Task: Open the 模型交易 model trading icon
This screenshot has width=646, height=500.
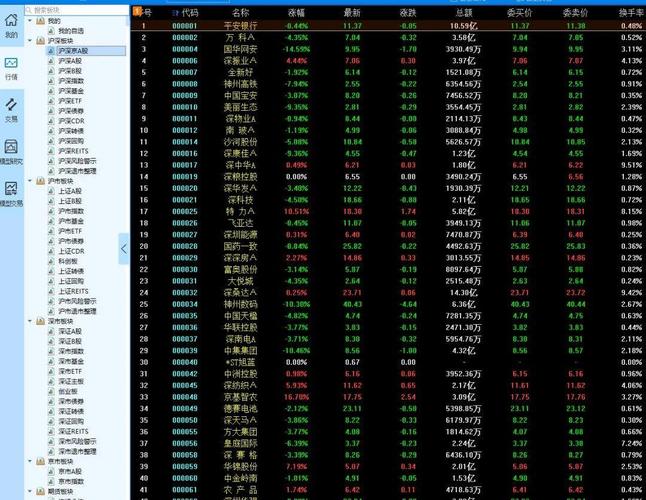Action: [11, 189]
